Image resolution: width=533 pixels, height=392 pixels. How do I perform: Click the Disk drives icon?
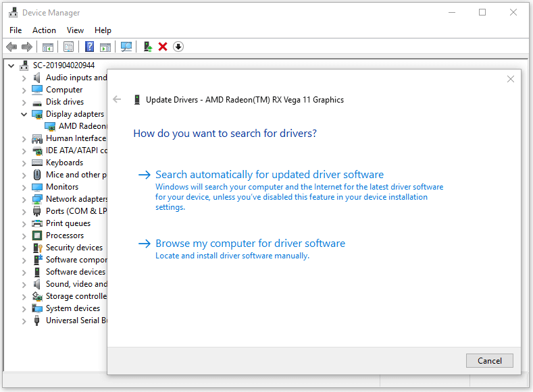pos(36,103)
